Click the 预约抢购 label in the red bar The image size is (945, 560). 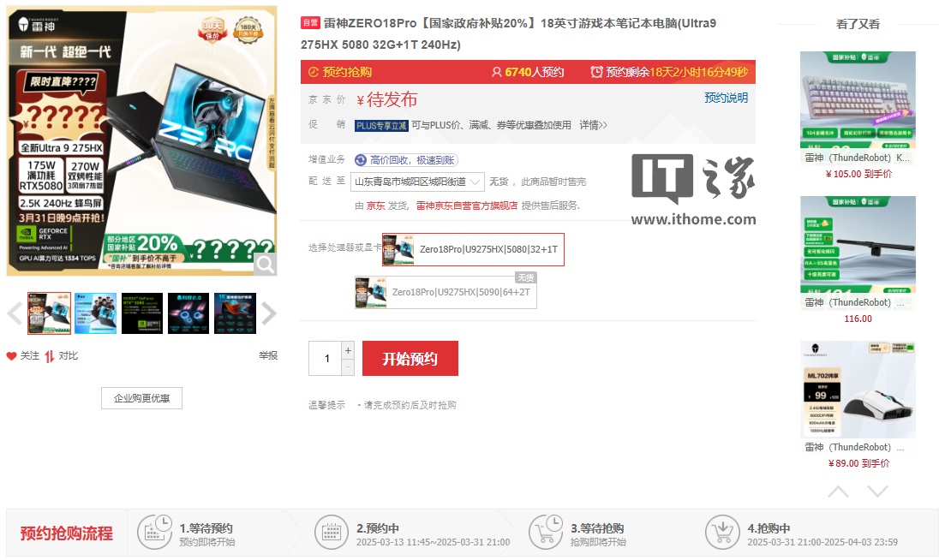coord(347,72)
